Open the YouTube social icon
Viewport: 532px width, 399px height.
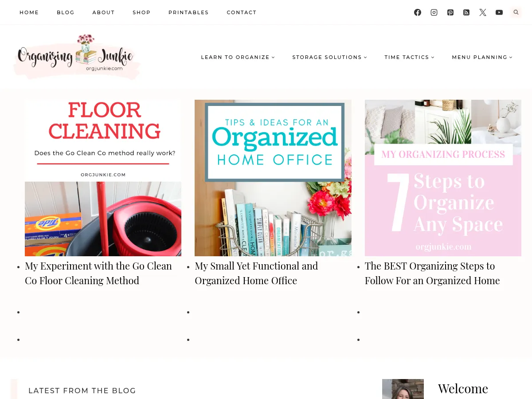(x=499, y=12)
